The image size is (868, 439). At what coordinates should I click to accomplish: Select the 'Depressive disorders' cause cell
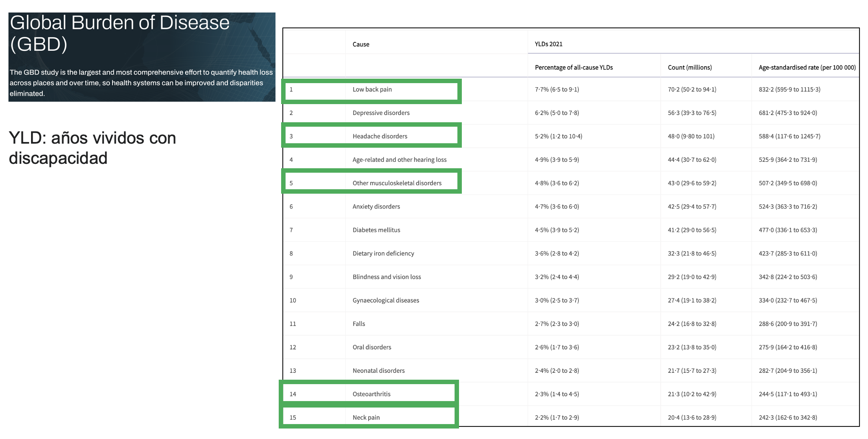pos(381,113)
